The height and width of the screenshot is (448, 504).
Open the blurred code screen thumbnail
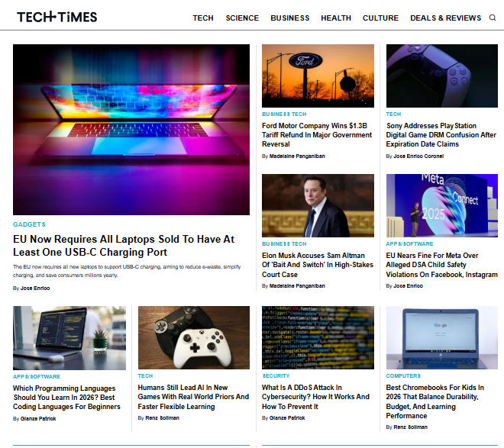tap(318, 337)
